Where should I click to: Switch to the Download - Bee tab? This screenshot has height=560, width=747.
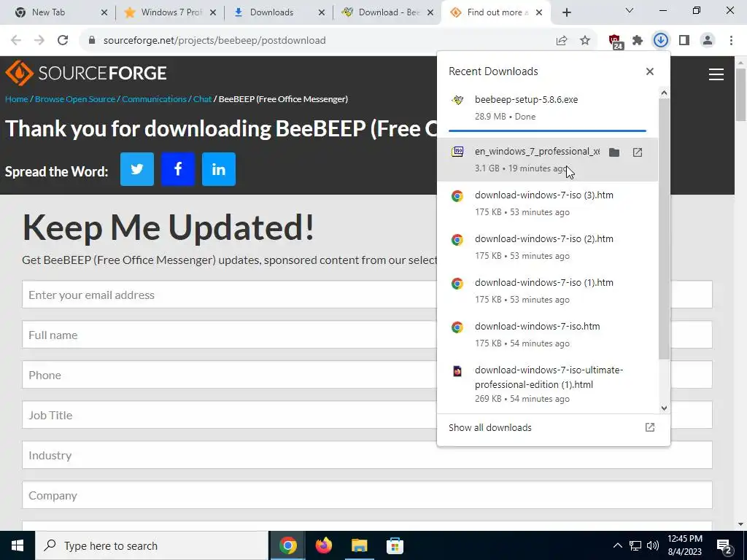coord(389,12)
